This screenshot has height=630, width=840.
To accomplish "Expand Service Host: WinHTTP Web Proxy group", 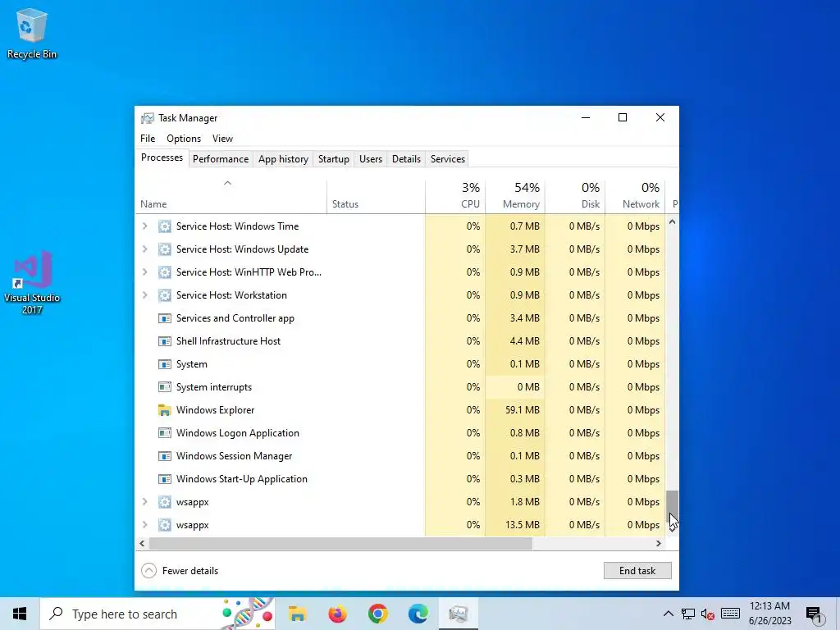I will point(144,272).
